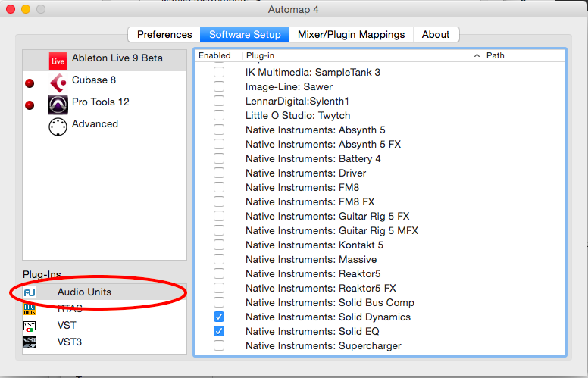The width and height of the screenshot is (588, 378).
Task: Enable Native Instruments: Reaktor5 FX checkbox
Action: (219, 288)
